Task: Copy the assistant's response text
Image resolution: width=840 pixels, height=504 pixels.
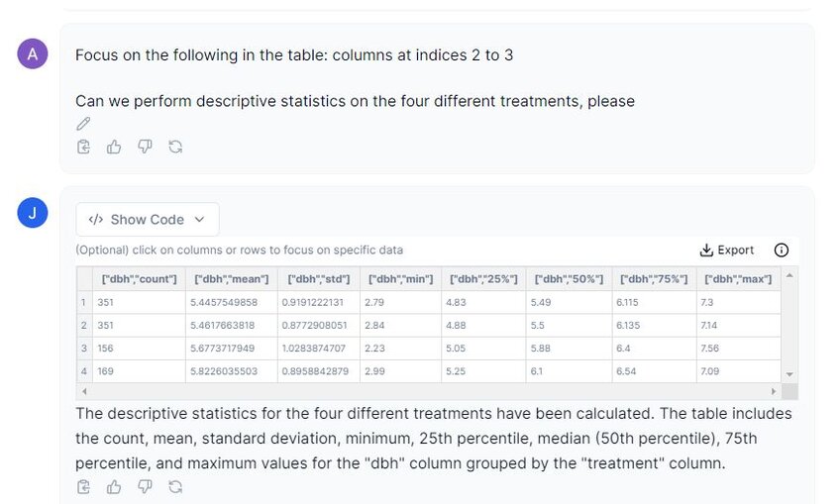Action: (83, 487)
